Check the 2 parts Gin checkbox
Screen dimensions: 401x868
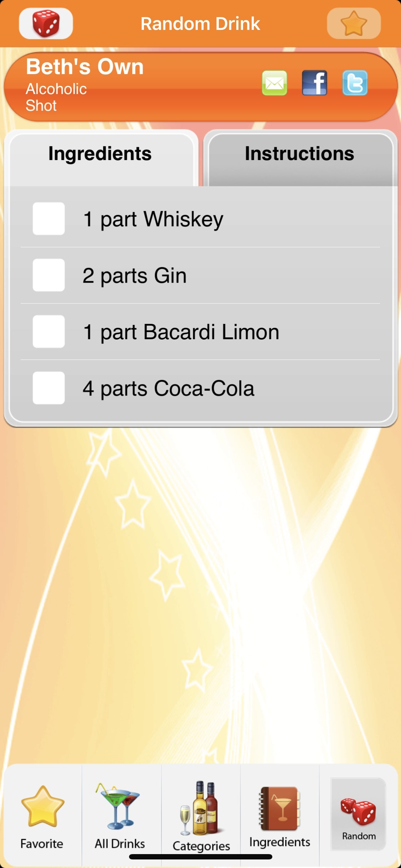(49, 275)
